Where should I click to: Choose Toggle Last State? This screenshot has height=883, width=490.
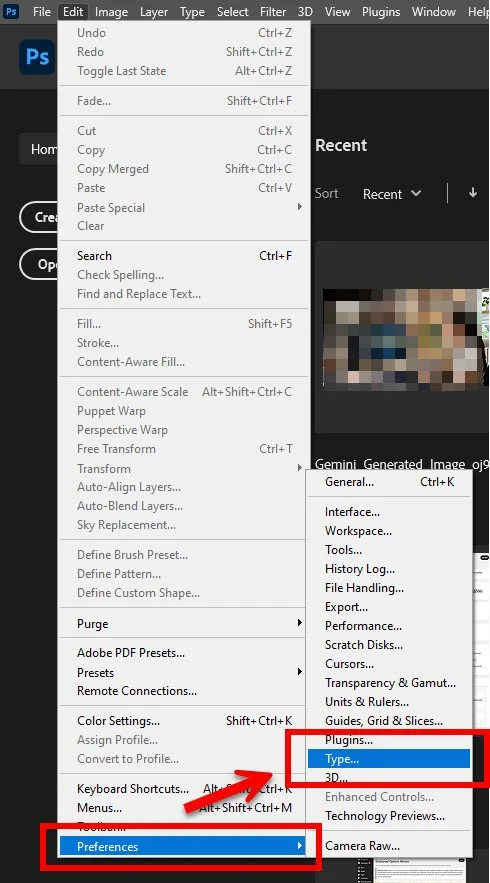pyautogui.click(x=185, y=71)
